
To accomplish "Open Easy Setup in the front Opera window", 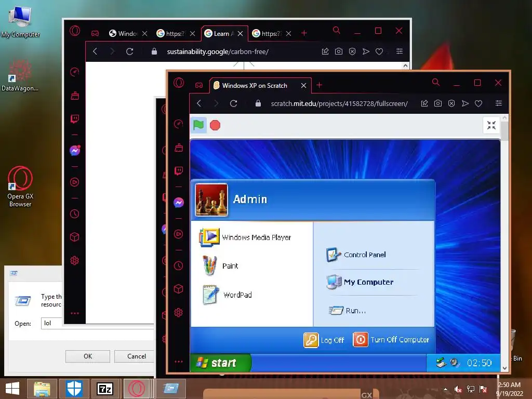I will [499, 103].
